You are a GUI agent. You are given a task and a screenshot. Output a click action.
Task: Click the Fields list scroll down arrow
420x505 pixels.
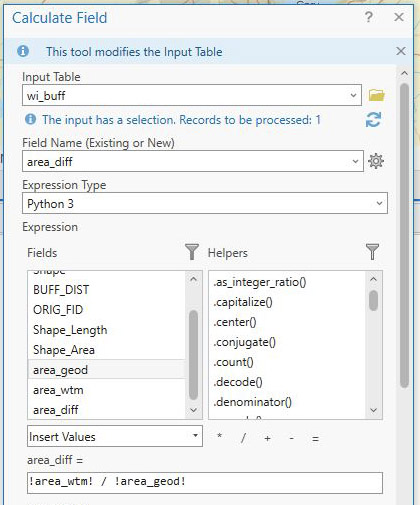pyautogui.click(x=193, y=410)
